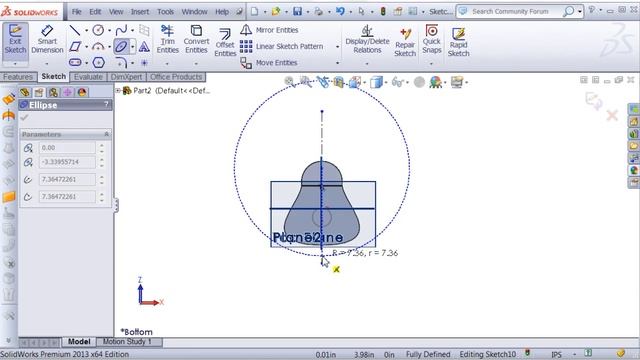Click the active Ellipse tool icon
Image resolution: width=640 pixels, height=360 pixels.
[x=121, y=47]
